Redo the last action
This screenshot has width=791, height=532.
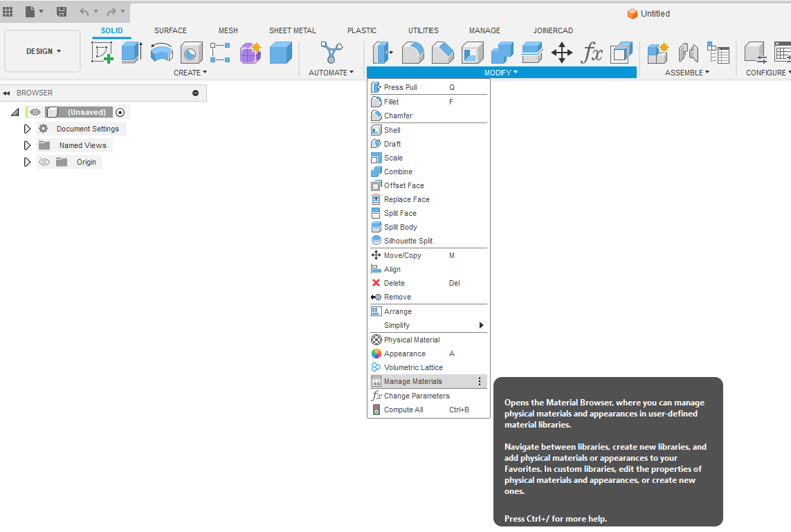coord(111,11)
